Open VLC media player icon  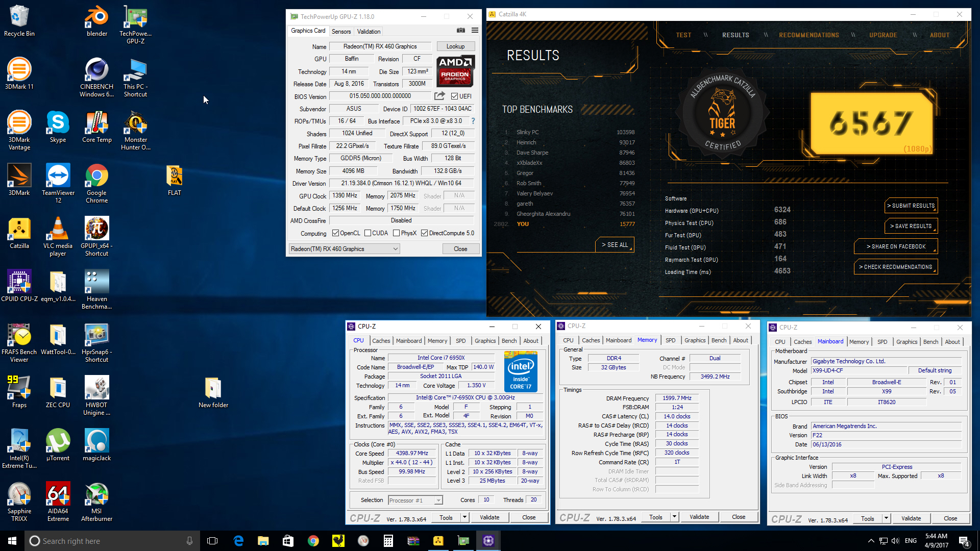[58, 237]
